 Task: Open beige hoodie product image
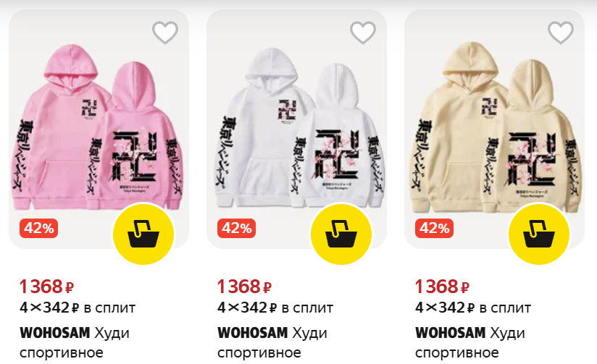coord(494,129)
